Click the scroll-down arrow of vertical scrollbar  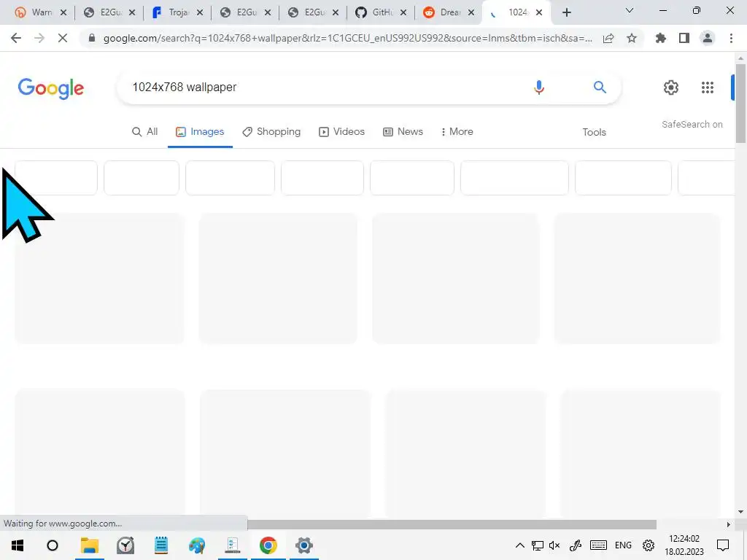740,512
